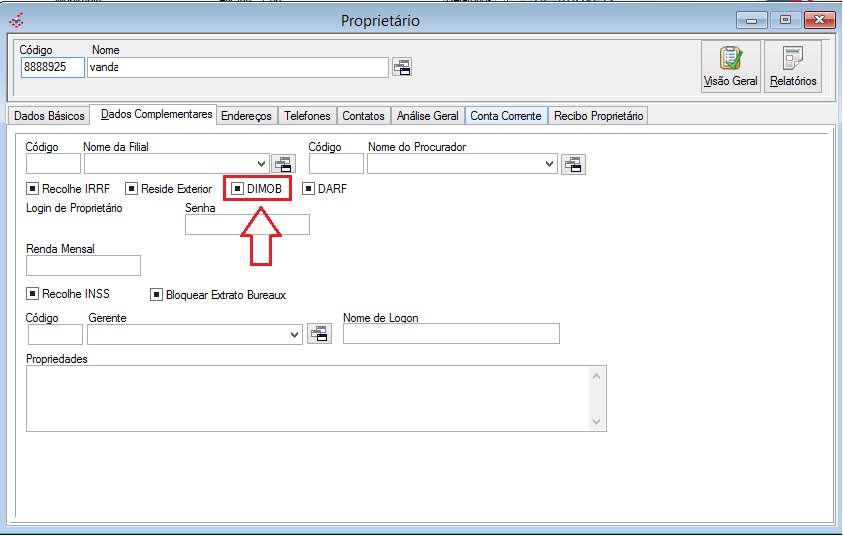
Task: Minimize the Proprietário window
Action: pos(752,20)
